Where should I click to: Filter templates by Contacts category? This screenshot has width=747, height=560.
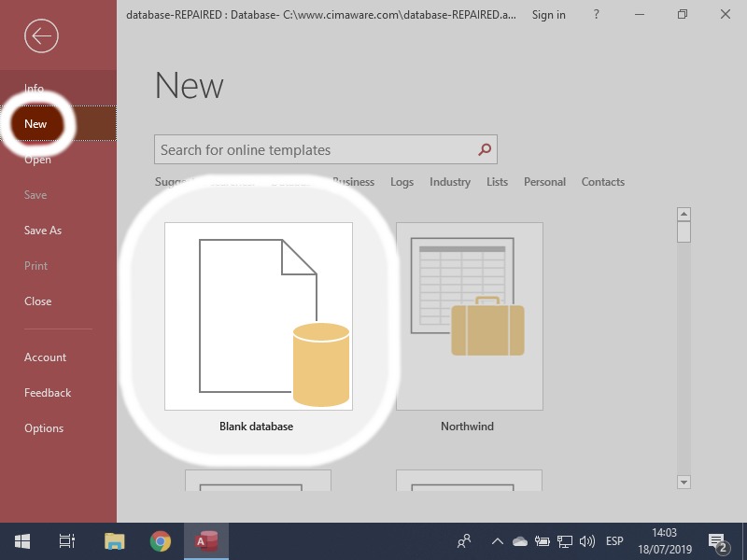602,182
